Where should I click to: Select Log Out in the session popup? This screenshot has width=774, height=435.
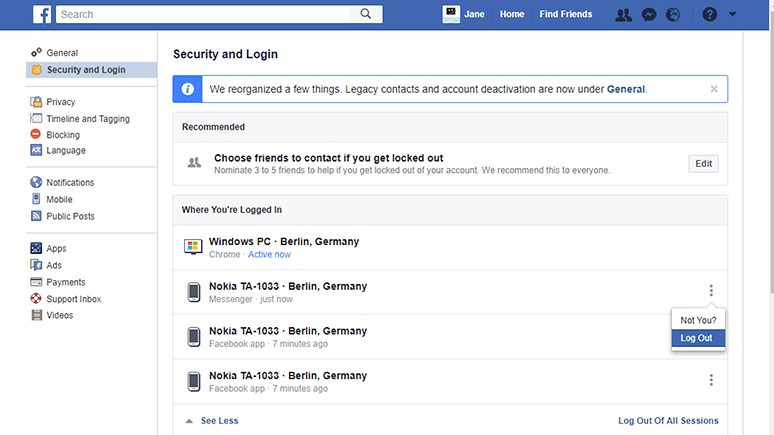coord(697,338)
